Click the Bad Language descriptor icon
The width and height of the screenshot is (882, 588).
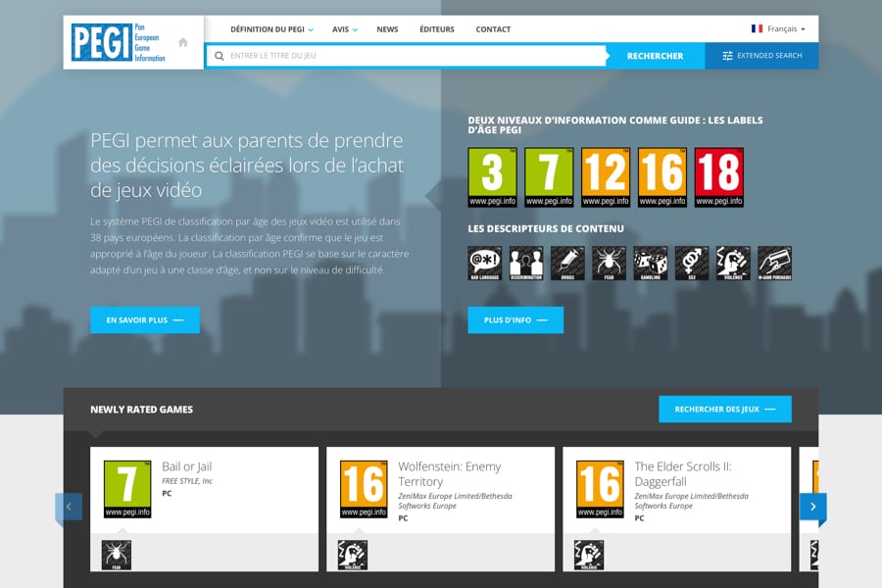(x=484, y=263)
